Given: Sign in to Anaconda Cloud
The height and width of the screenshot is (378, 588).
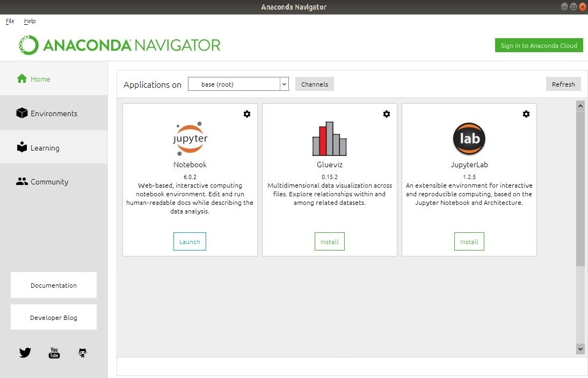Looking at the screenshot, I should click(x=539, y=45).
